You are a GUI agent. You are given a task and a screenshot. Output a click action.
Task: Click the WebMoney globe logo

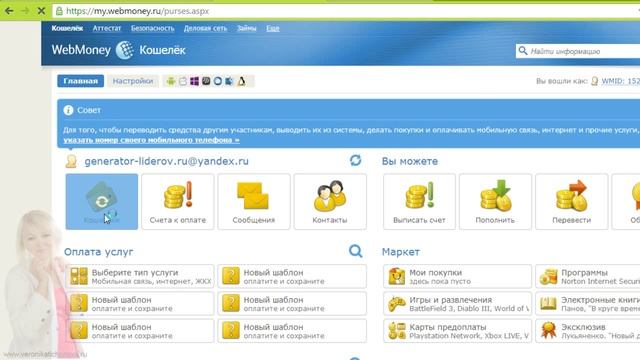tap(124, 50)
